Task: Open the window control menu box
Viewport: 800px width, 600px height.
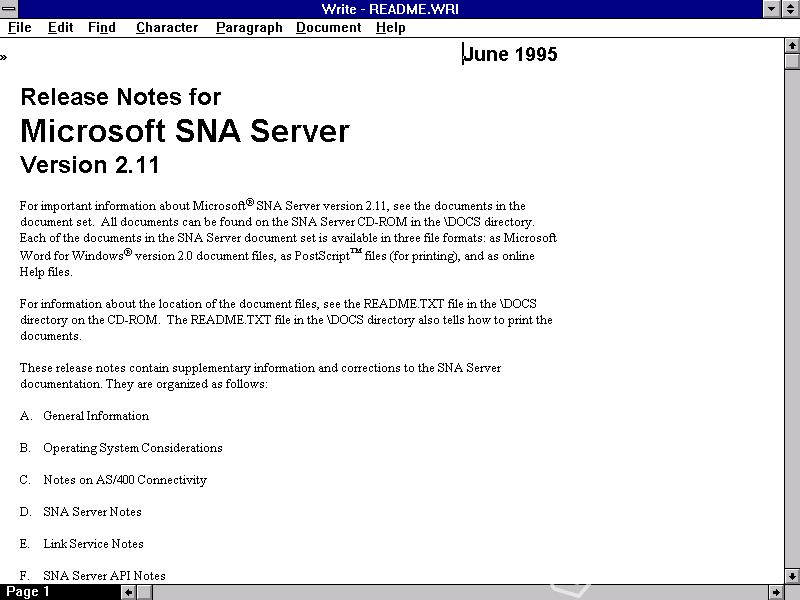Action: [x=9, y=9]
